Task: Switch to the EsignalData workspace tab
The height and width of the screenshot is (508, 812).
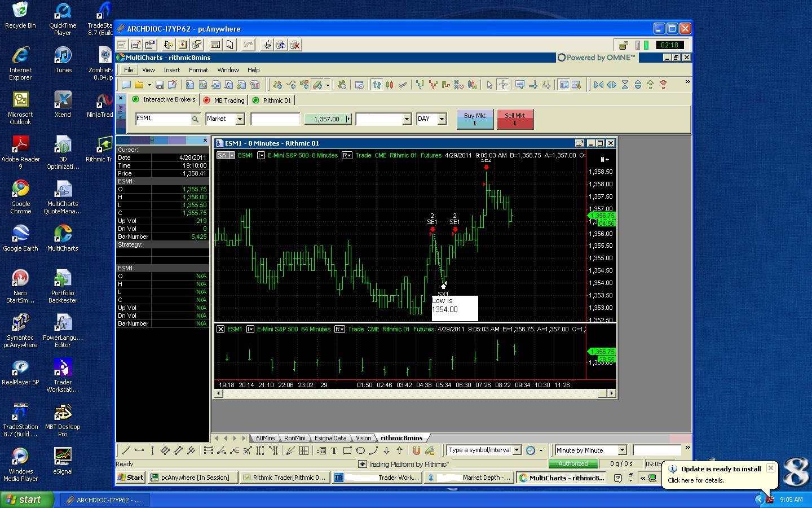Action: point(330,438)
